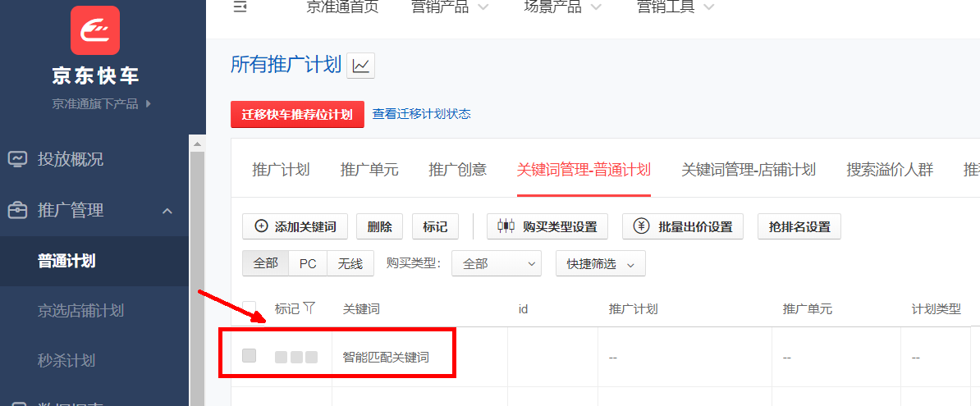Click the red 迁移快车推荐位计划 button
This screenshot has height=406, width=980.
(x=297, y=114)
